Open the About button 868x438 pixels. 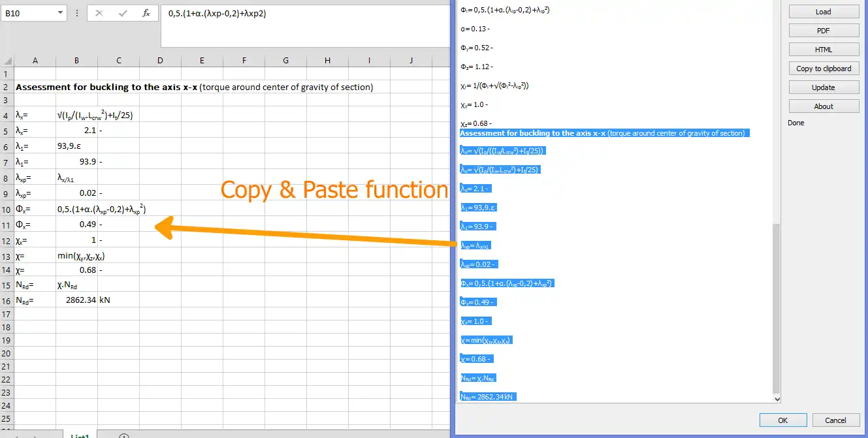pyautogui.click(x=823, y=106)
